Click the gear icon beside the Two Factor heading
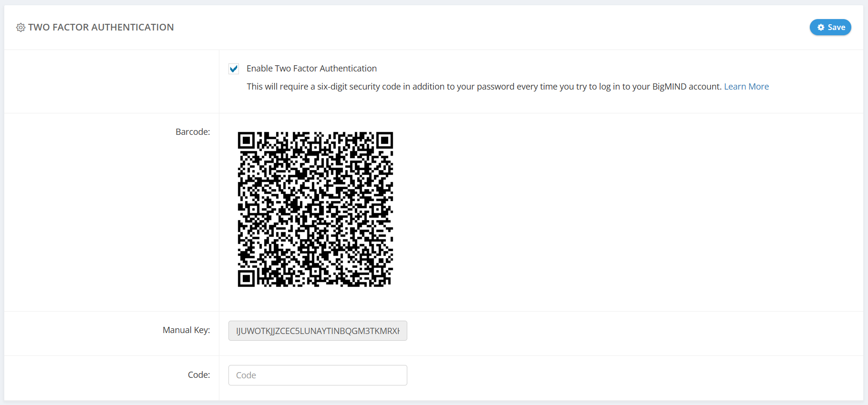 21,28
